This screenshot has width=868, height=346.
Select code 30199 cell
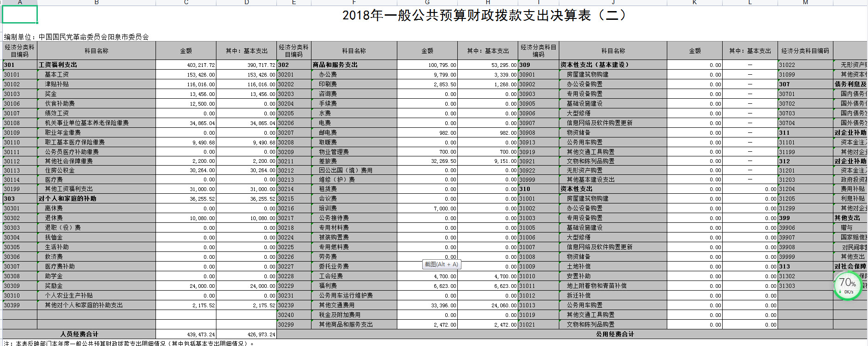20,189
